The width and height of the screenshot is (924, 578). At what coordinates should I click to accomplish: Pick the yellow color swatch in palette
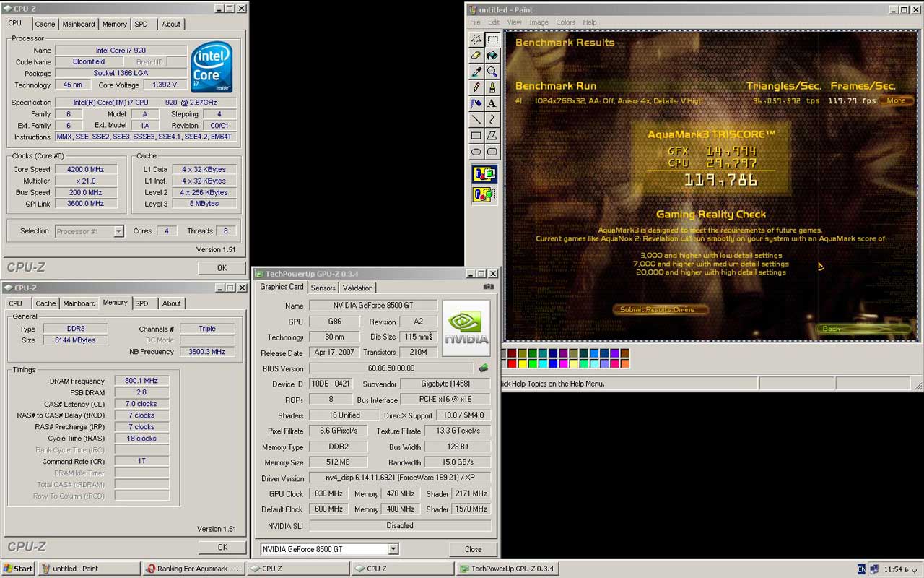[522, 364]
